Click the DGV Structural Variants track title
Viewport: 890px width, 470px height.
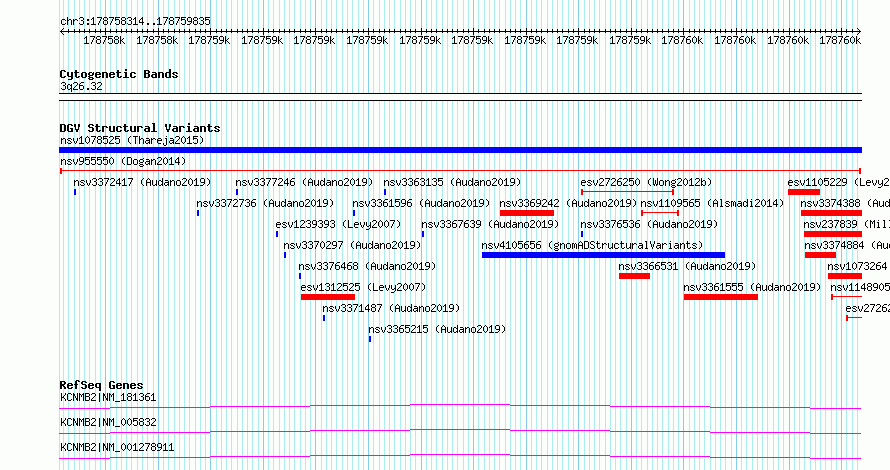pos(140,128)
